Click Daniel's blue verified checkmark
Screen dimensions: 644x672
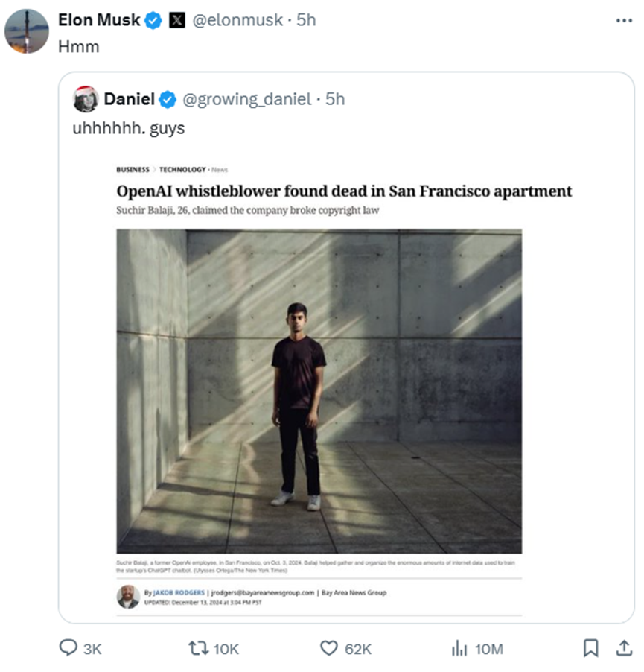pos(168,99)
